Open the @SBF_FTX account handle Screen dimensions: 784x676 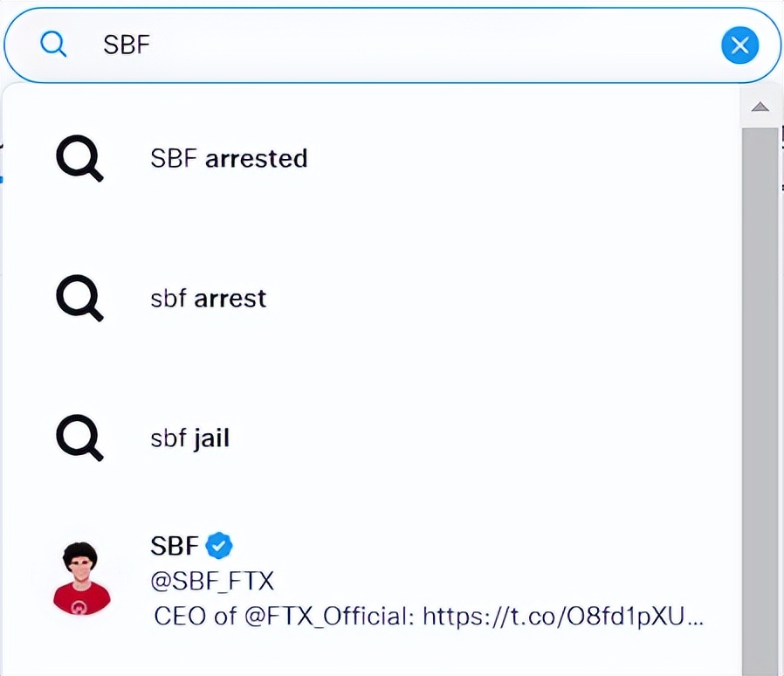[212, 581]
